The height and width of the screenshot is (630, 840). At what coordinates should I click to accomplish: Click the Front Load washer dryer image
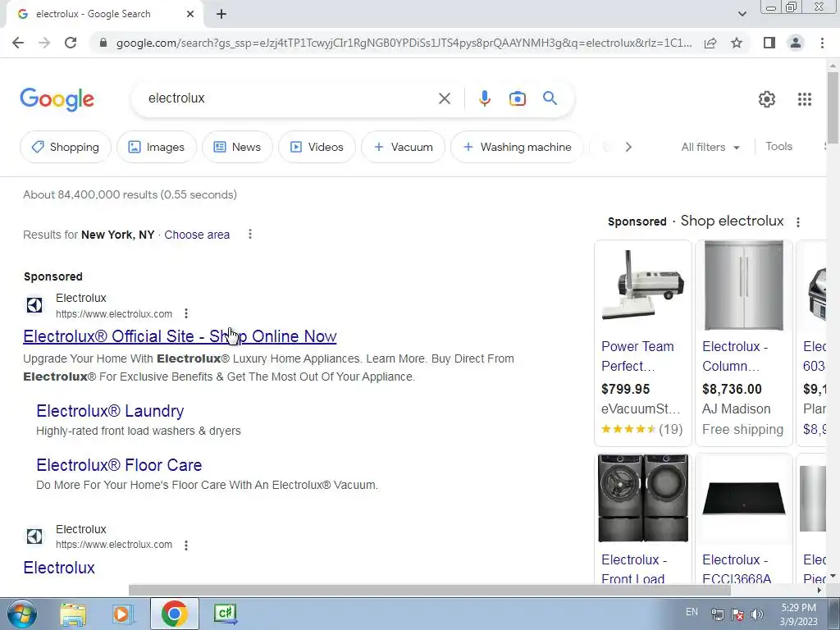pos(643,498)
